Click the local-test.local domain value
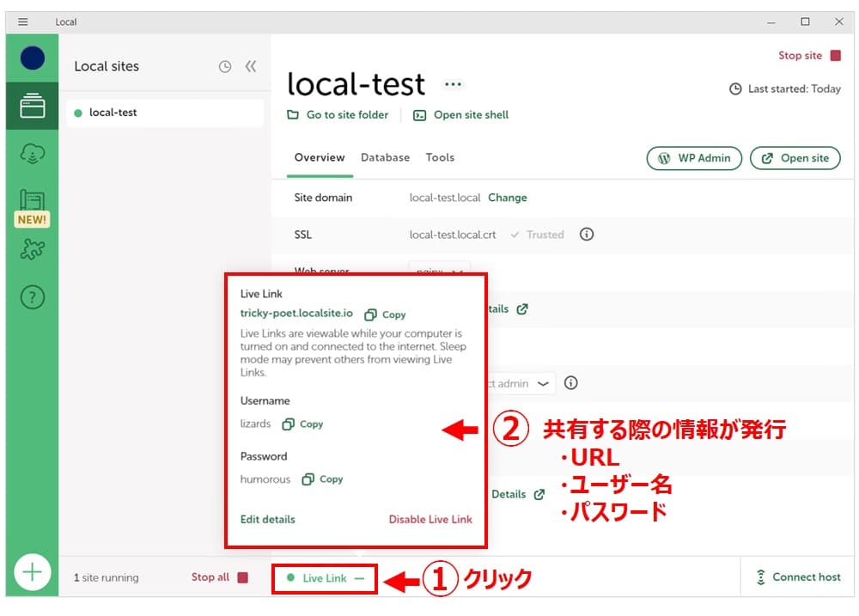Screen dimensions: 859x616 [x=445, y=198]
